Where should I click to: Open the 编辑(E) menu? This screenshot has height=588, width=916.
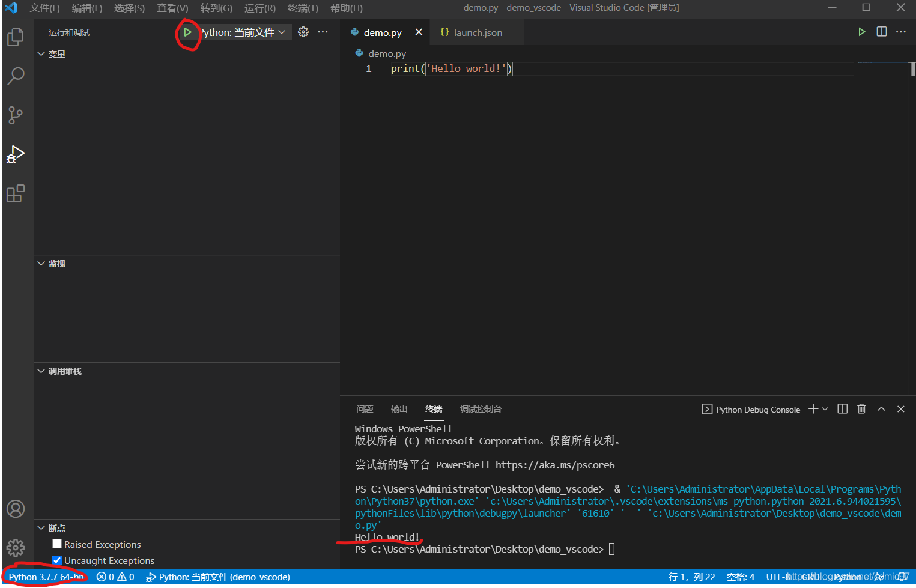point(87,8)
